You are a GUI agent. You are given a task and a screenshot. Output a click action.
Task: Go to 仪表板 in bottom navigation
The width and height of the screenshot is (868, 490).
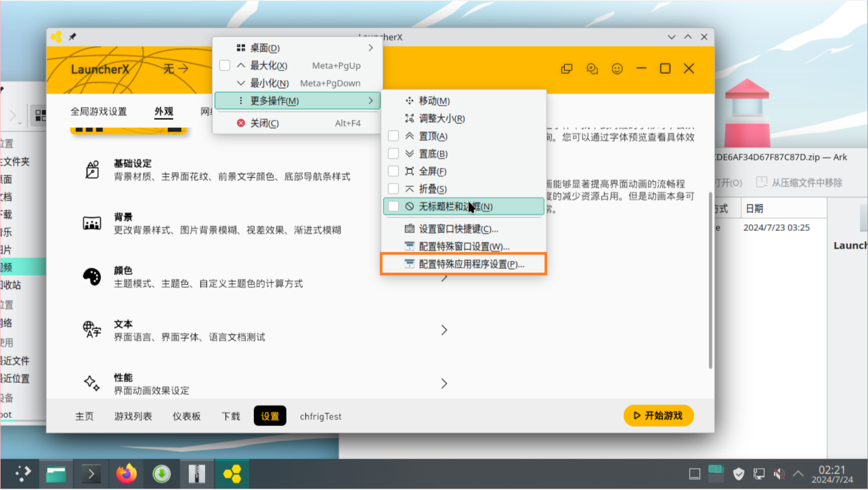coord(186,416)
